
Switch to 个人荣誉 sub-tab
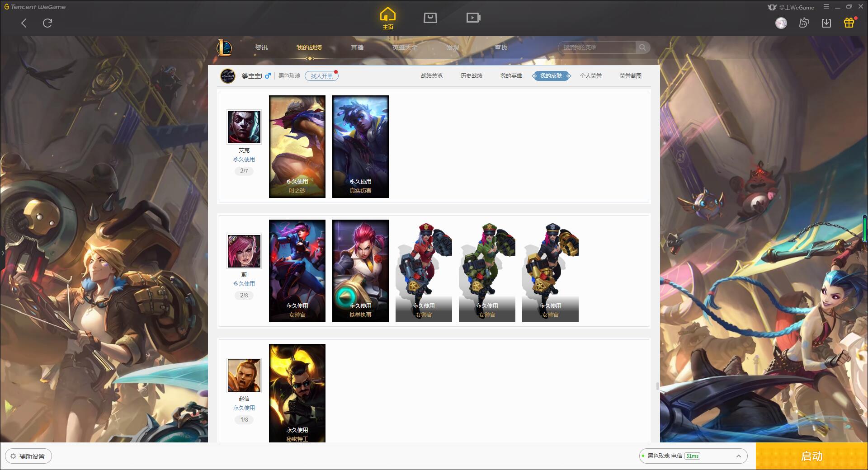pyautogui.click(x=591, y=76)
